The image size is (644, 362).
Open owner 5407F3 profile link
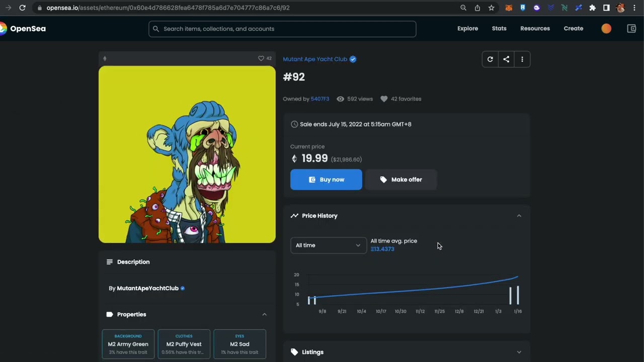(x=320, y=99)
